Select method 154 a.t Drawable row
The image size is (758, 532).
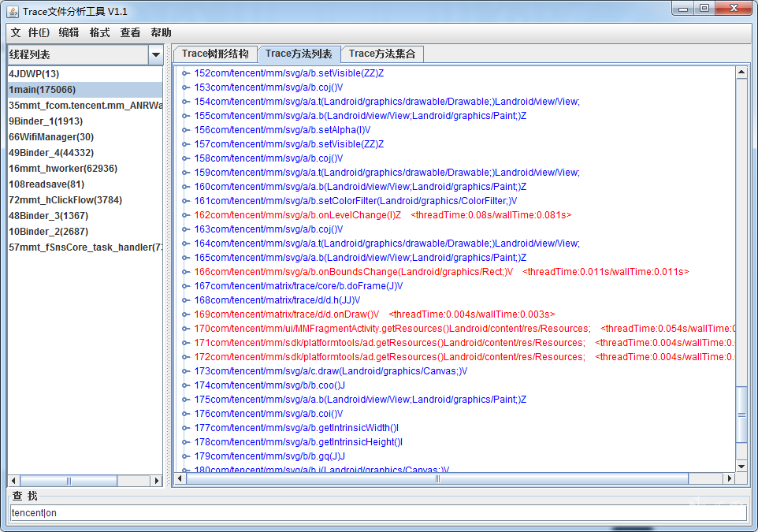point(387,102)
